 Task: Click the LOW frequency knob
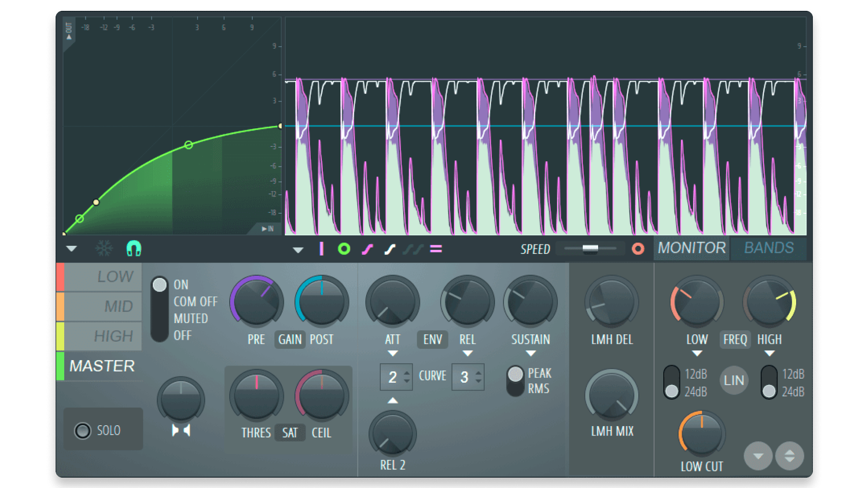pyautogui.click(x=697, y=301)
